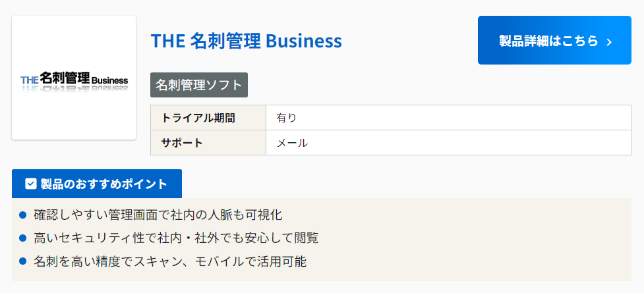Click the bullet dot before 確認しやすい管理画面
The height and width of the screenshot is (293, 644).
pos(22,215)
